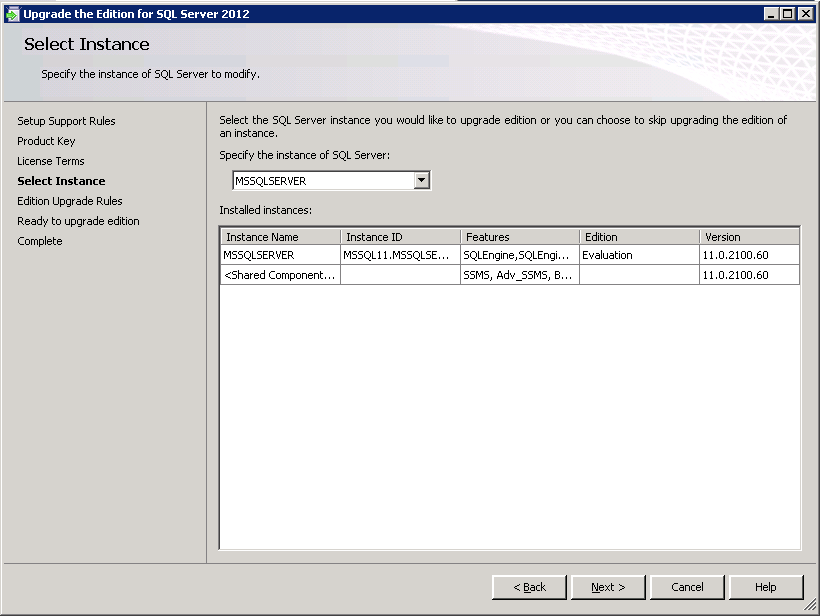Cancel the edition upgrade wizard
Image resolution: width=820 pixels, height=616 pixels.
[x=687, y=587]
